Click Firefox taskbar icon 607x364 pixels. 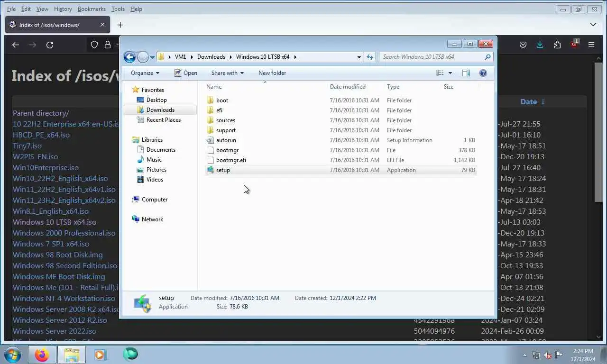(x=42, y=355)
